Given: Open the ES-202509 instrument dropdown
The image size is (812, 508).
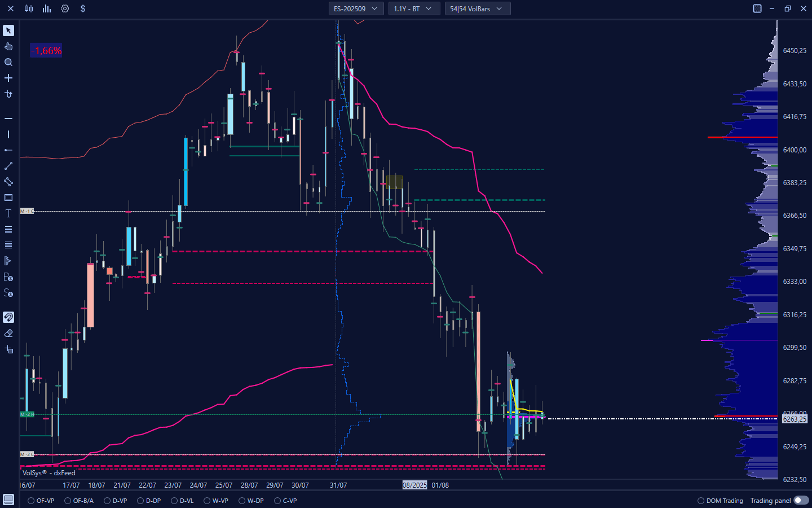Looking at the screenshot, I should point(356,8).
